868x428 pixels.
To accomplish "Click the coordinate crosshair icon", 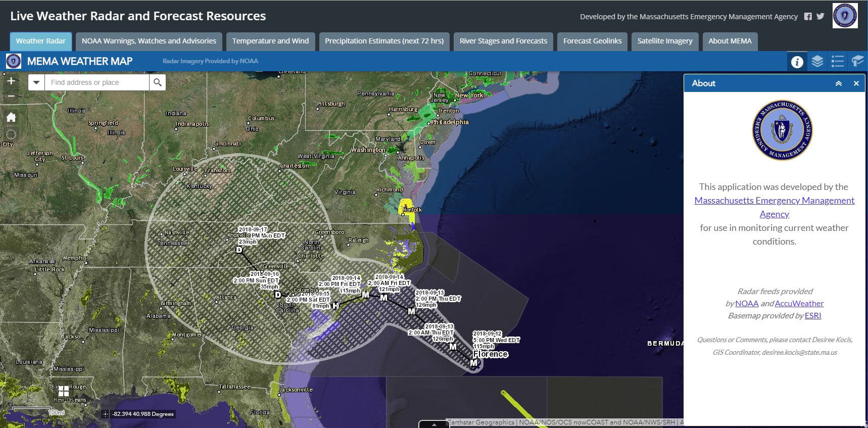I will 105,414.
